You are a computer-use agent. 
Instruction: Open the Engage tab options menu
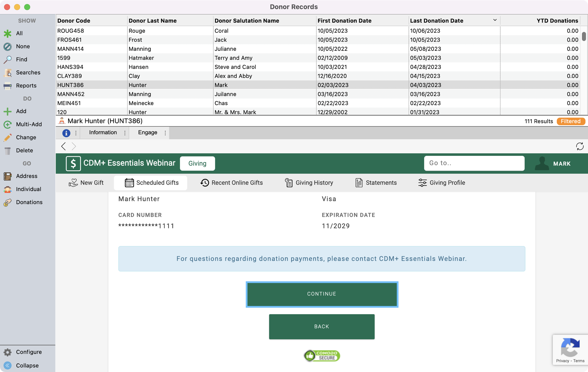coord(165,133)
